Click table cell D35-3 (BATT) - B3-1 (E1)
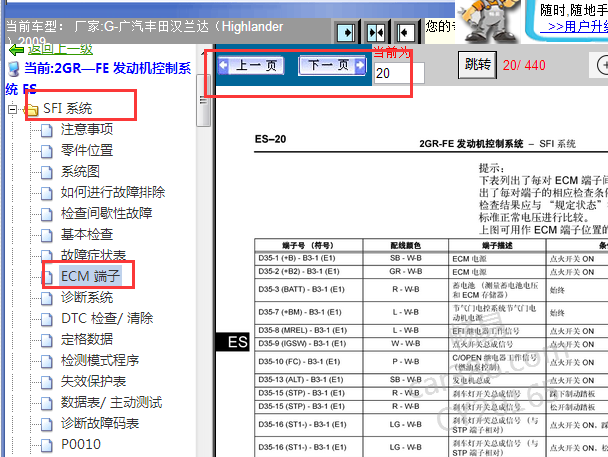 (x=309, y=290)
